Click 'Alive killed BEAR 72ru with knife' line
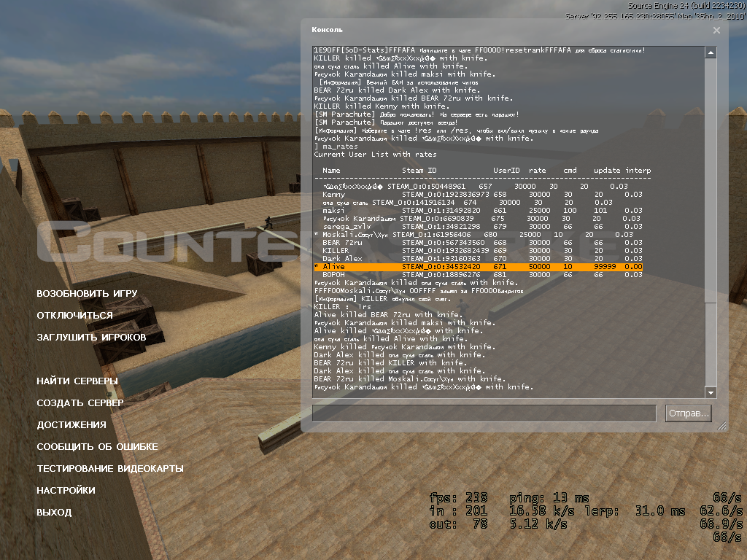 click(388, 315)
